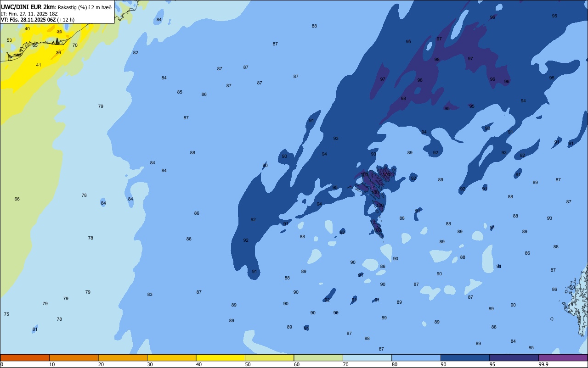588x368 pixels.
Task: Click the '0' legend tick label
Action: coord(2,364)
